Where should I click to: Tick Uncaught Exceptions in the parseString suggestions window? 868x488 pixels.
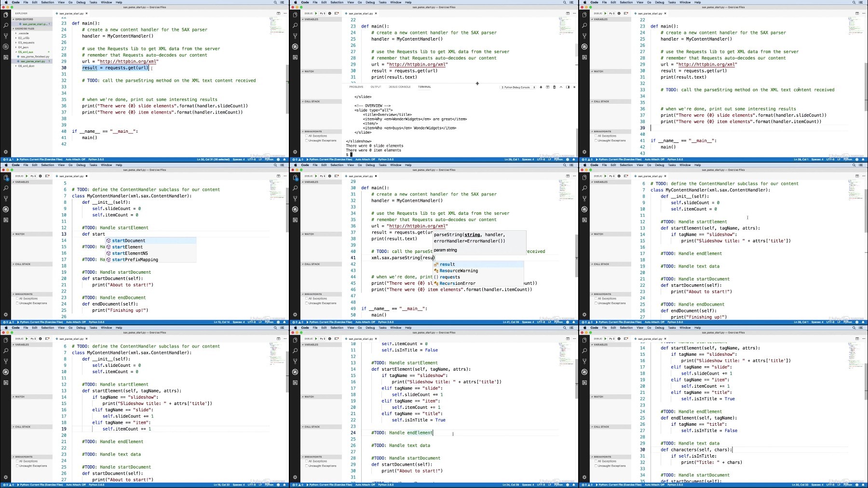point(307,303)
